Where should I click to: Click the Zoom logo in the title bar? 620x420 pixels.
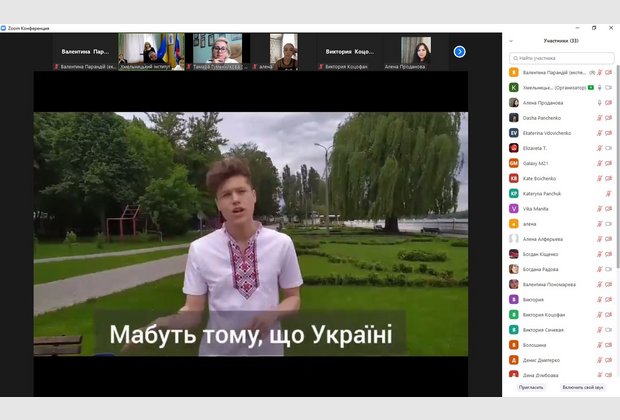point(4,28)
